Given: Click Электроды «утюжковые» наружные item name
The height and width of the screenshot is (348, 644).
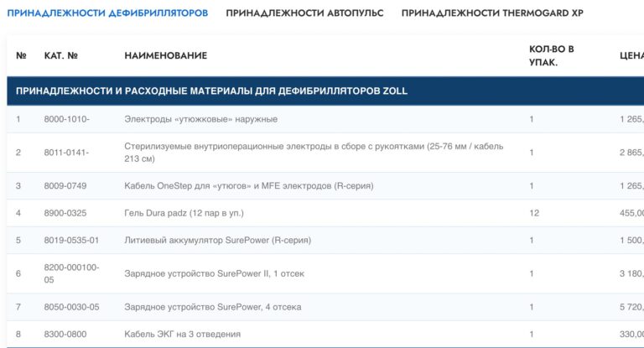Looking at the screenshot, I should 201,119.
